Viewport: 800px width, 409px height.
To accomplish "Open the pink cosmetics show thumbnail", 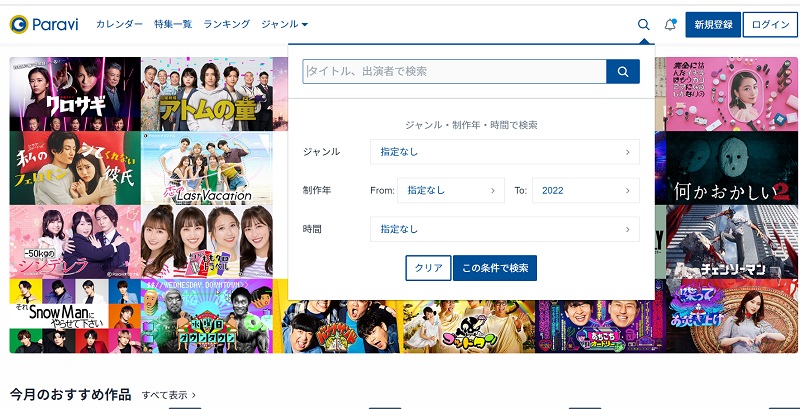I will tap(732, 94).
